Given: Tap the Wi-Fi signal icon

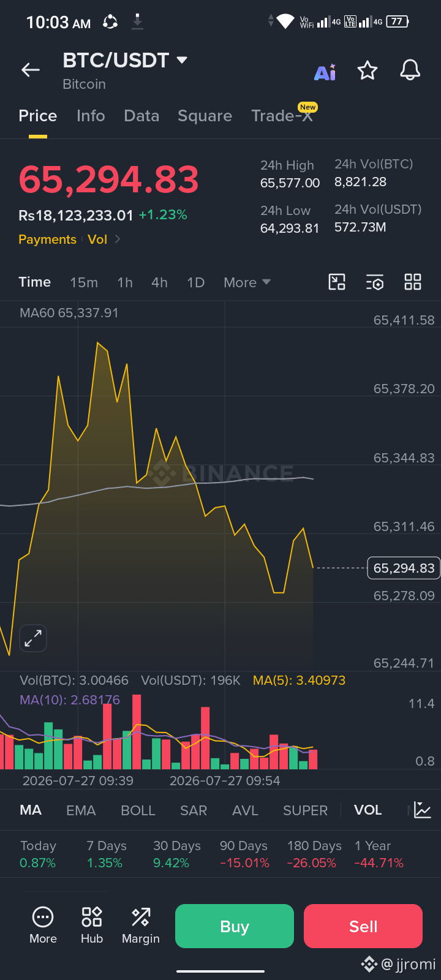Looking at the screenshot, I should coord(285,21).
